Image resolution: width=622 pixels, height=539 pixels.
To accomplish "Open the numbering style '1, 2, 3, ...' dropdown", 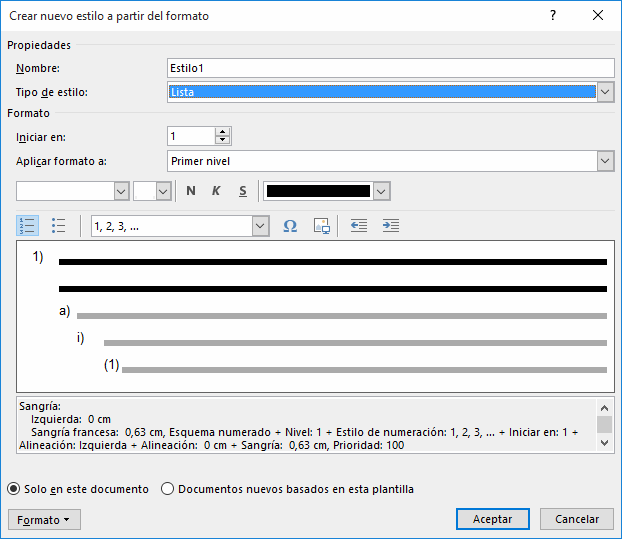I will click(x=261, y=226).
